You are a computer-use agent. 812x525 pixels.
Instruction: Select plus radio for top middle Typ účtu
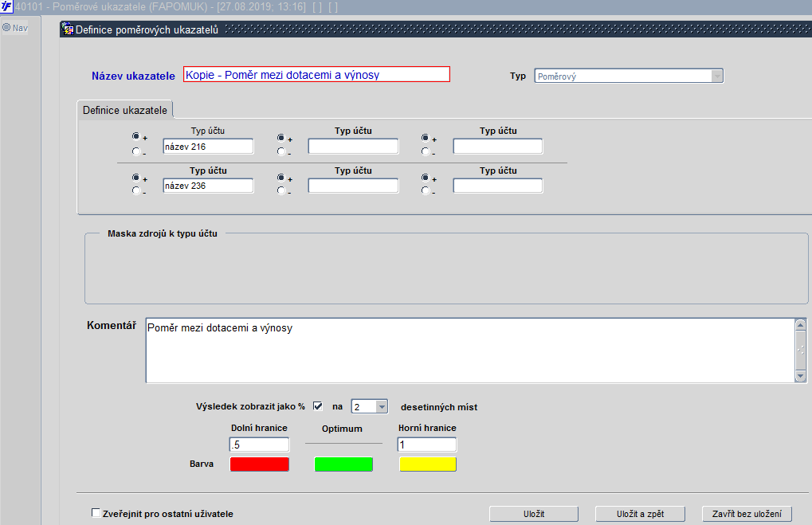pos(280,138)
